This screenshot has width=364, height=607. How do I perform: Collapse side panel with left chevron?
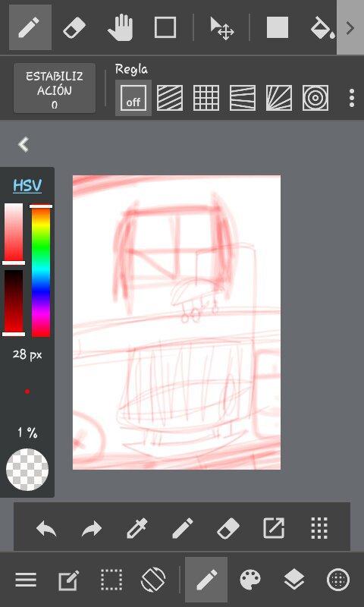point(24,144)
